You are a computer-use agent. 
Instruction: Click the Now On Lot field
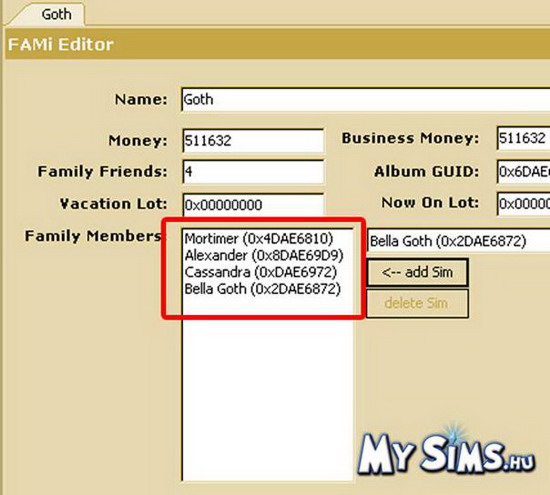(x=523, y=203)
